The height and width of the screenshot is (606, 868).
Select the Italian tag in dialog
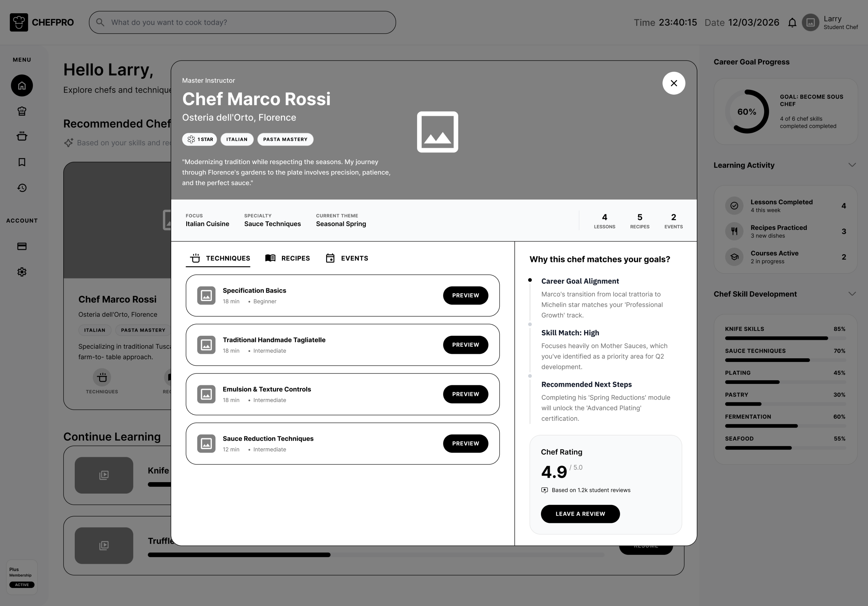point(237,139)
